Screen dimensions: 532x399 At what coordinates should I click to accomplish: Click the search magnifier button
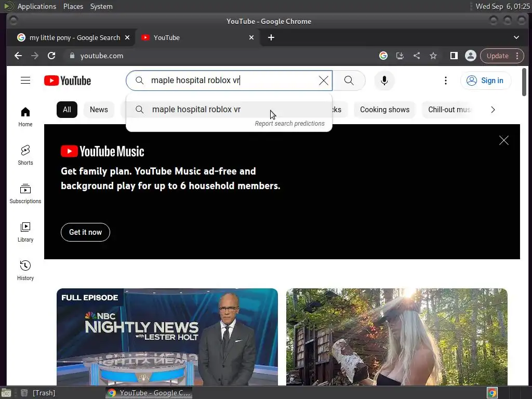(349, 81)
